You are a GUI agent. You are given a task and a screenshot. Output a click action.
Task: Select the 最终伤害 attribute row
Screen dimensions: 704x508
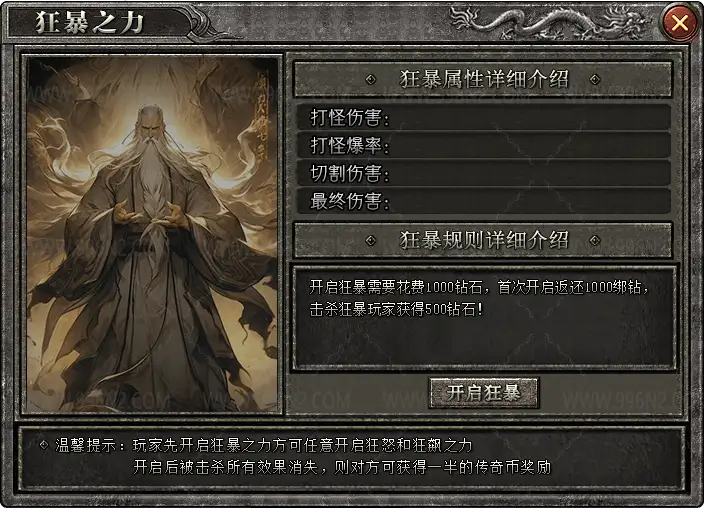coord(484,201)
